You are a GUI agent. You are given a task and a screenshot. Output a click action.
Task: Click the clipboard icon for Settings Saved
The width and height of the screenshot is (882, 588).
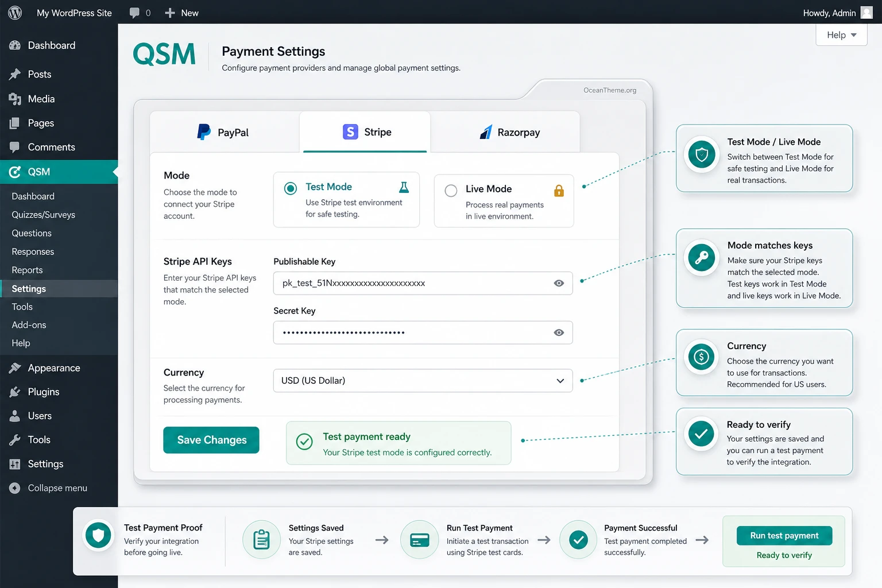(x=261, y=540)
